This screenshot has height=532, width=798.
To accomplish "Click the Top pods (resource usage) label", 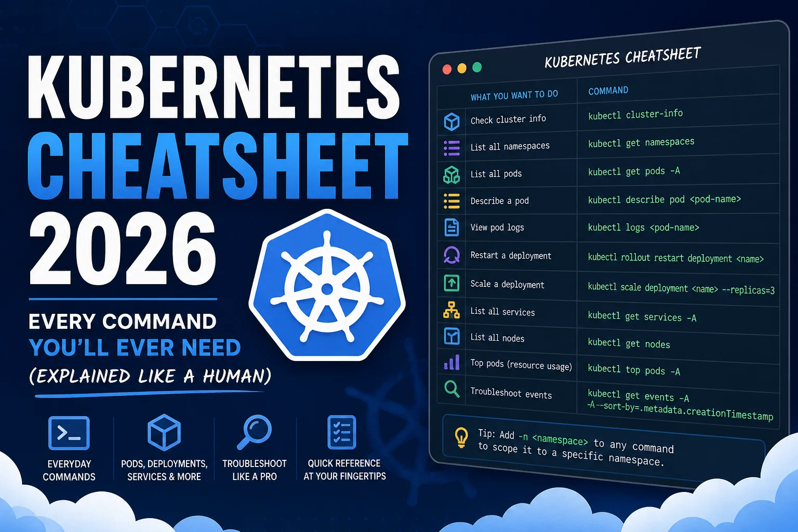I will [x=521, y=364].
